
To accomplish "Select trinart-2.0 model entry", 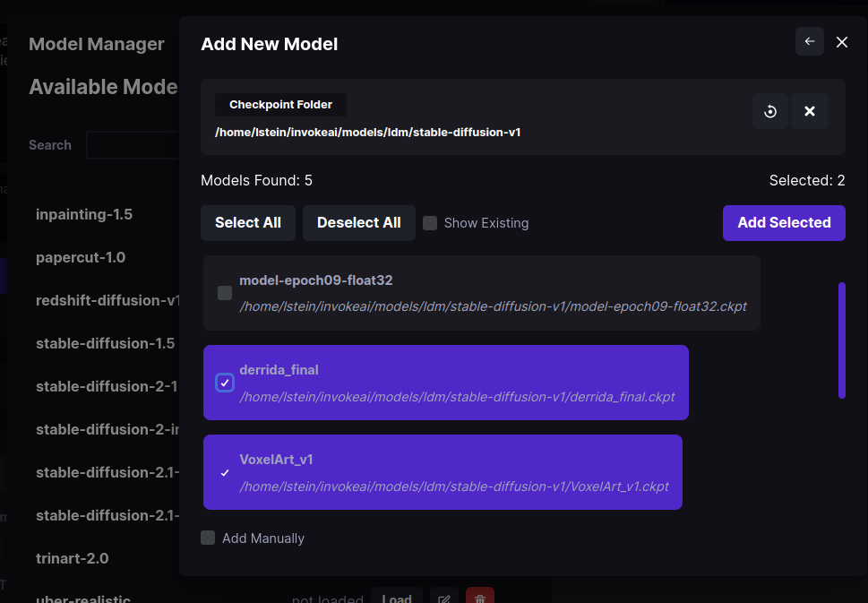I will coord(72,558).
